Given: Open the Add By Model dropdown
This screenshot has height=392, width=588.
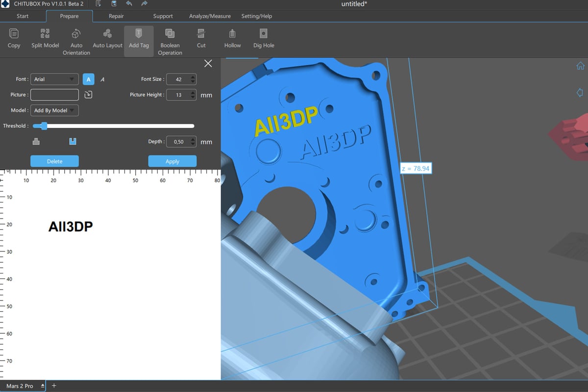Looking at the screenshot, I should click(54, 111).
